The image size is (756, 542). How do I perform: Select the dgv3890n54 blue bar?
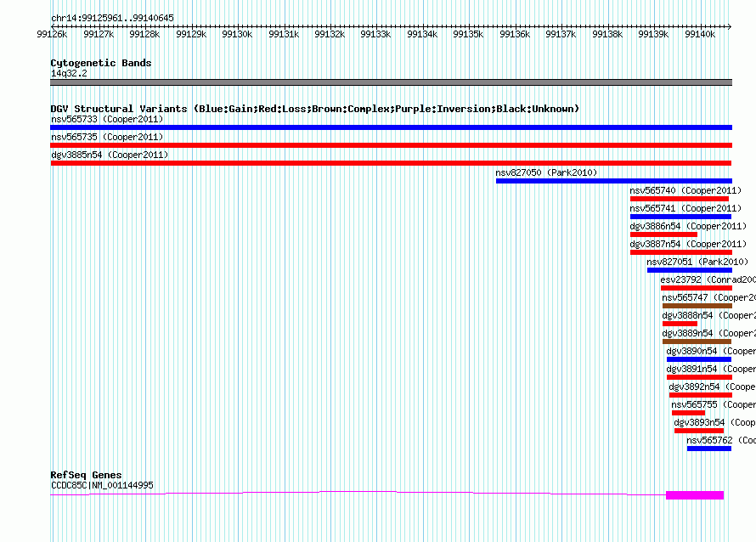click(699, 359)
